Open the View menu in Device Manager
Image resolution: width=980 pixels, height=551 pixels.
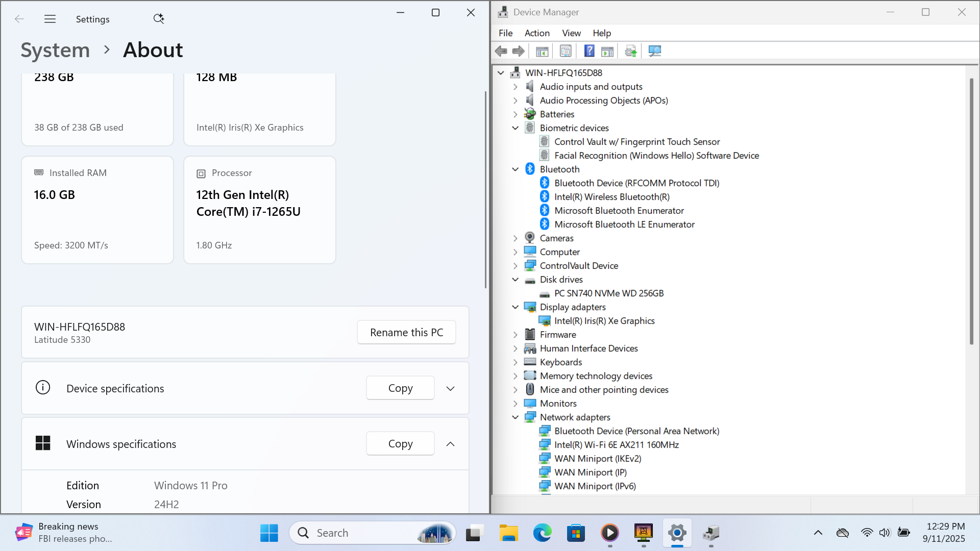click(x=571, y=33)
